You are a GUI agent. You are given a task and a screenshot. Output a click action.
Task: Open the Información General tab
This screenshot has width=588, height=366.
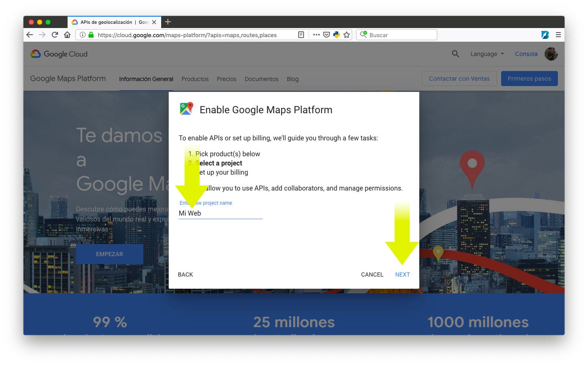(x=146, y=79)
